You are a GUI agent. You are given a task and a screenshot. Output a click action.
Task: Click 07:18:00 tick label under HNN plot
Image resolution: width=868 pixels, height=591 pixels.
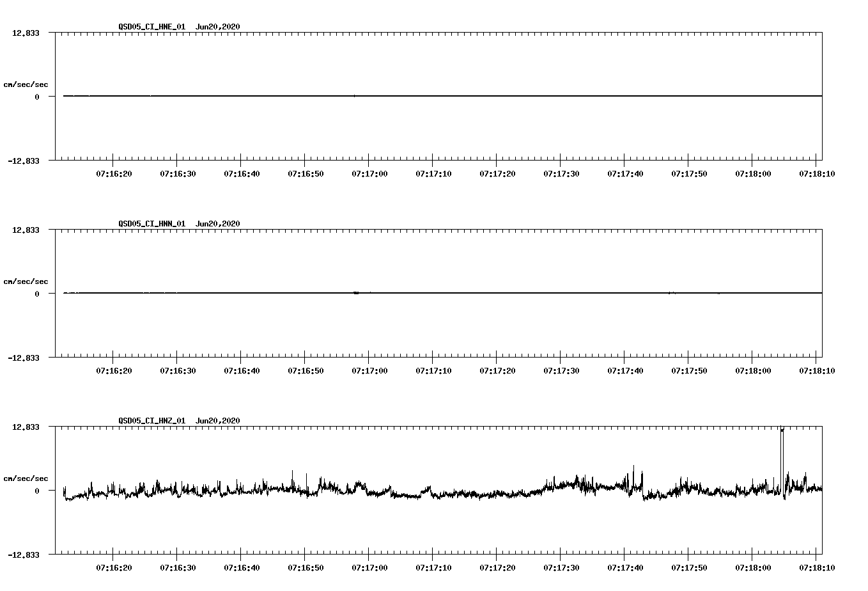point(754,370)
